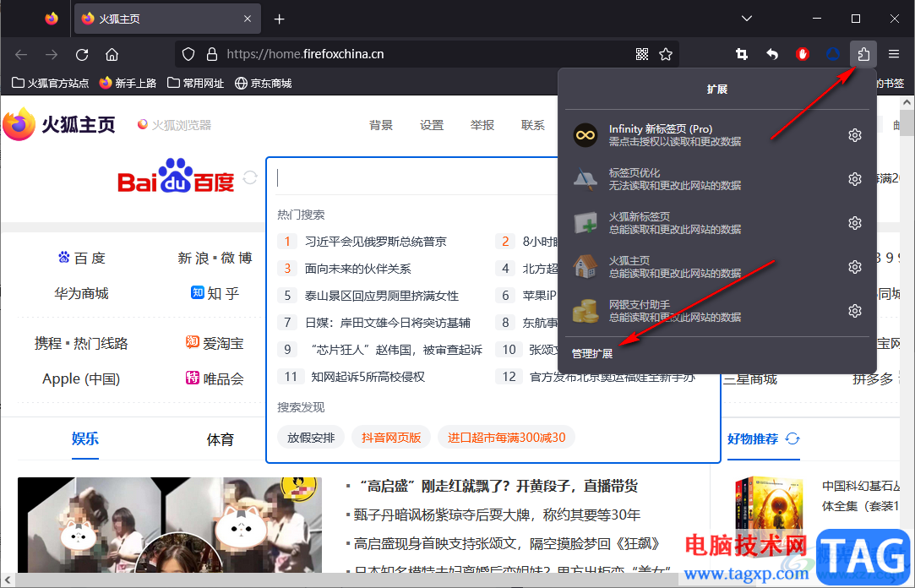915x588 pixels.
Task: Open the 知乎 site shortcut
Action: (215, 293)
